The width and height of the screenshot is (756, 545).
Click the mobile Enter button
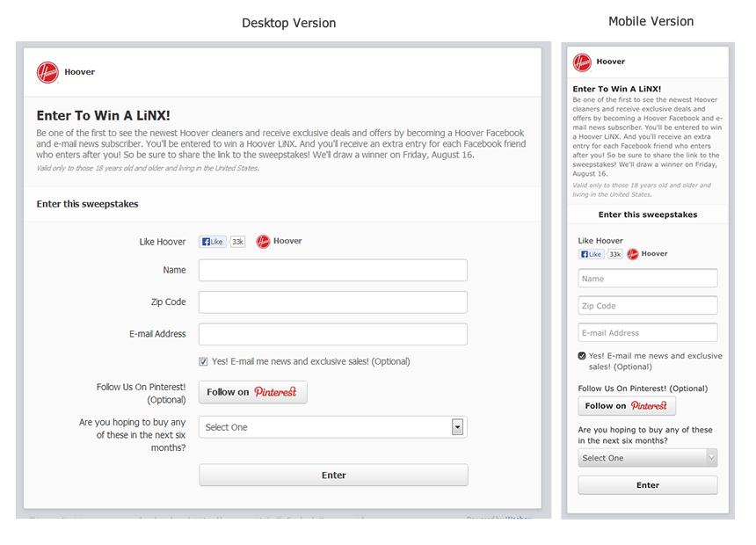coord(648,485)
